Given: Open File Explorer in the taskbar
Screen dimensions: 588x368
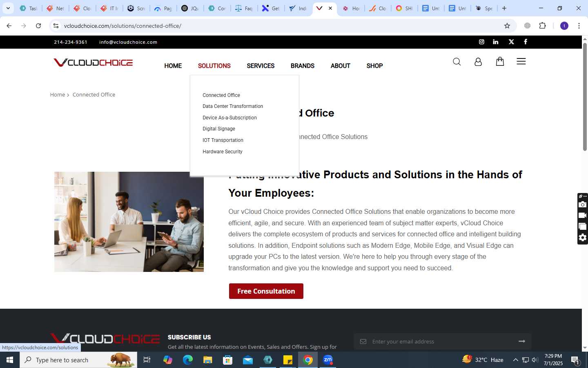Looking at the screenshot, I should [208, 360].
